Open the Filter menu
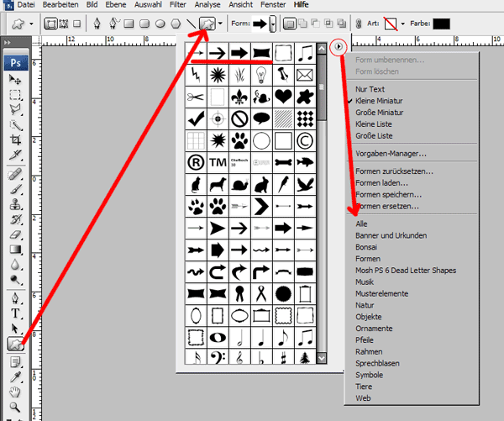The width and height of the screenshot is (504, 421). tap(180, 5)
